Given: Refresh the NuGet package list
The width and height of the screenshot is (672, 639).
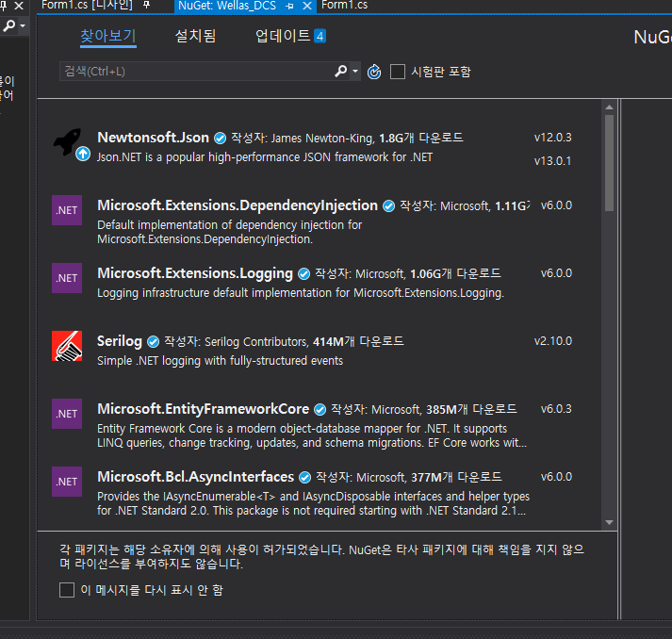Looking at the screenshot, I should coord(374,72).
